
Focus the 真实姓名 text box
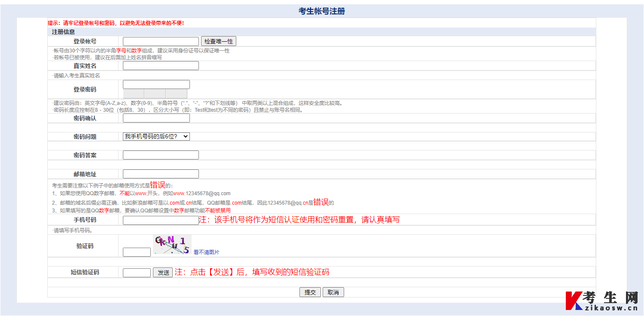coord(161,66)
